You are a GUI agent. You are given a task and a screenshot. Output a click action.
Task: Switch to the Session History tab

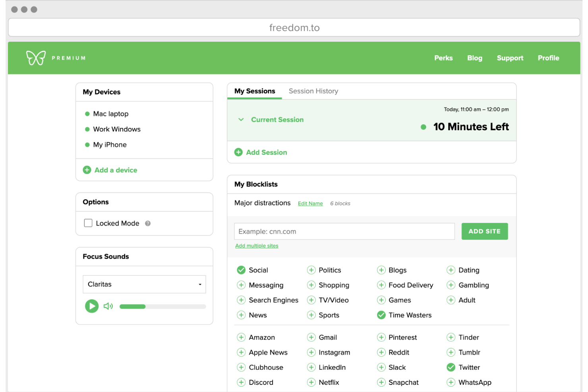[313, 91]
